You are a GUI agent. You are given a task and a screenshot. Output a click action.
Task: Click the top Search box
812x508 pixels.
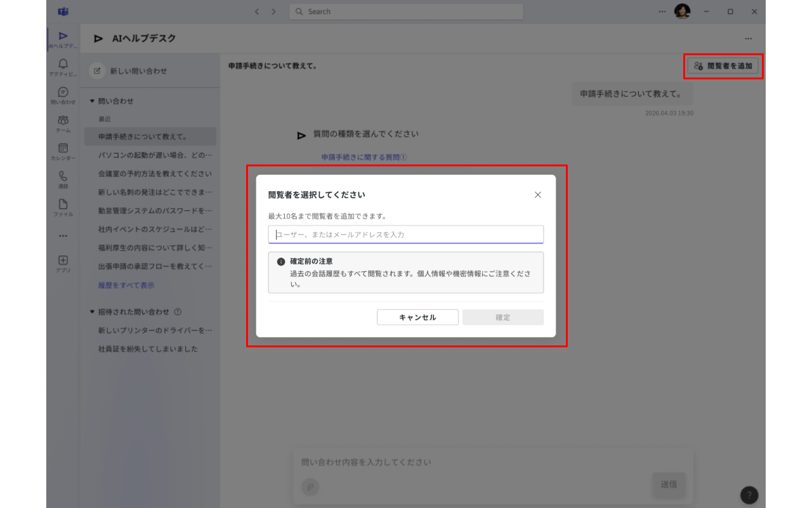coord(406,11)
